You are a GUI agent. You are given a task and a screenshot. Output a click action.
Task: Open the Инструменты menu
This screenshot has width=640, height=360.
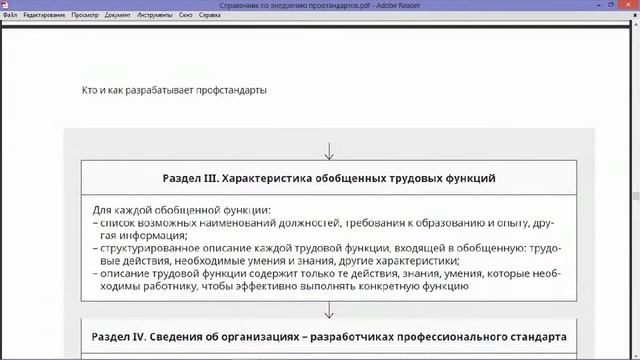[155, 15]
